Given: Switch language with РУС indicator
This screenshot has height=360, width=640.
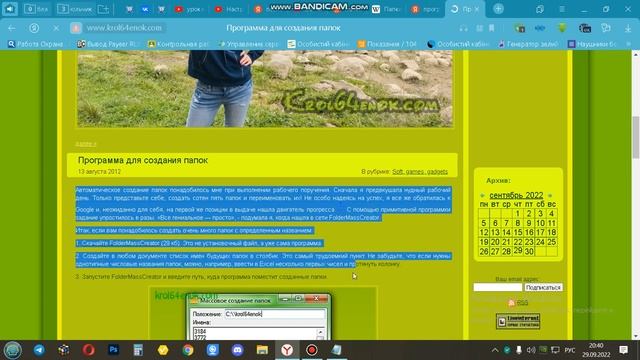Looking at the screenshot, I should [x=570, y=350].
